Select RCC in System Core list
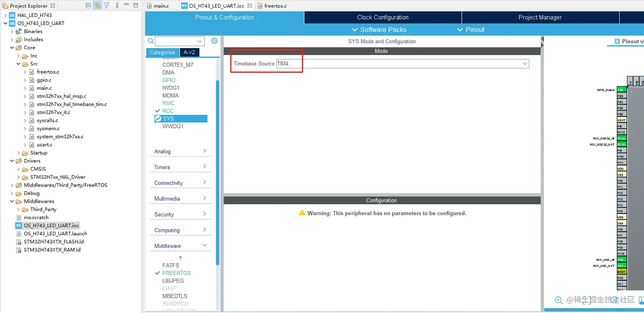Screen dimensions: 644x313 [x=168, y=111]
